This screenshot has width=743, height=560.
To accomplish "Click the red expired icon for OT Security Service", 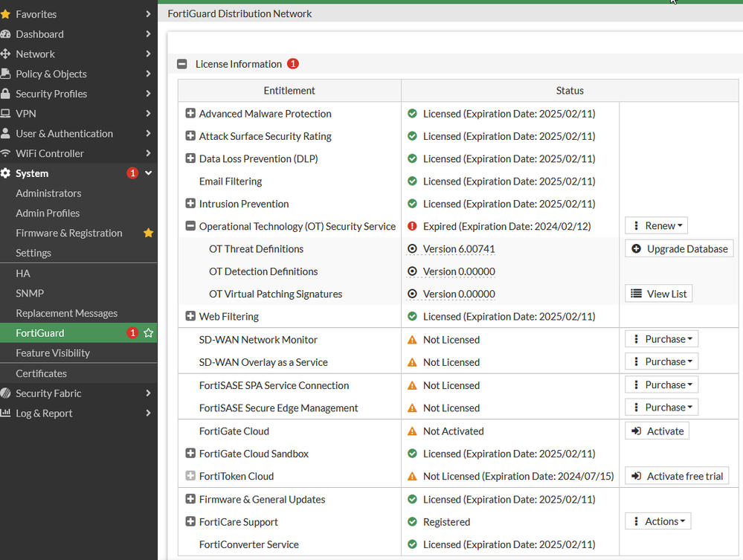I will coord(412,226).
